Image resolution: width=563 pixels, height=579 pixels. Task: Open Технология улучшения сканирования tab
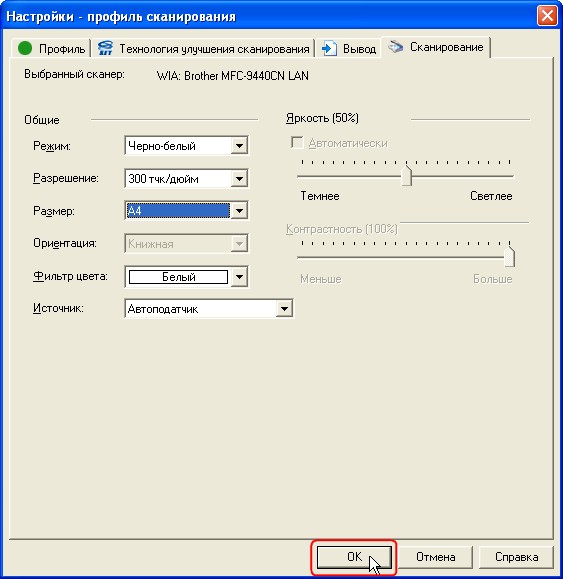pos(203,48)
